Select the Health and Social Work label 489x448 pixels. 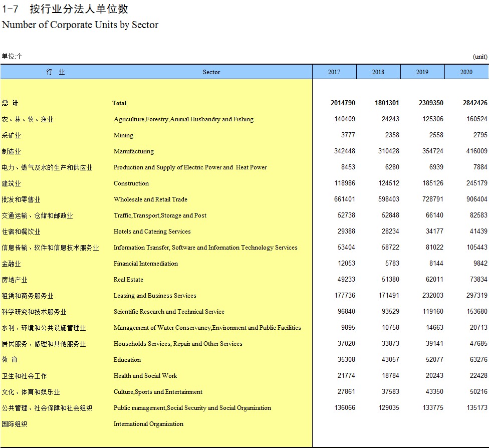pyautogui.click(x=145, y=376)
